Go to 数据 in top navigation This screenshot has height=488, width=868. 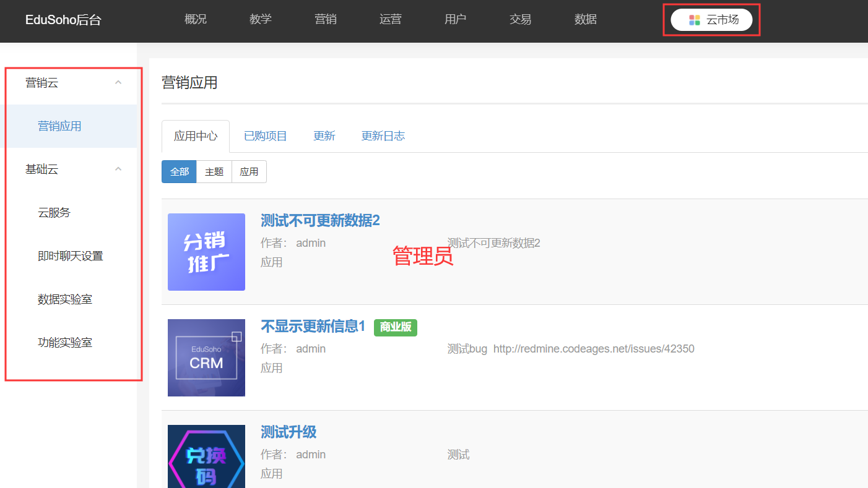pos(586,19)
